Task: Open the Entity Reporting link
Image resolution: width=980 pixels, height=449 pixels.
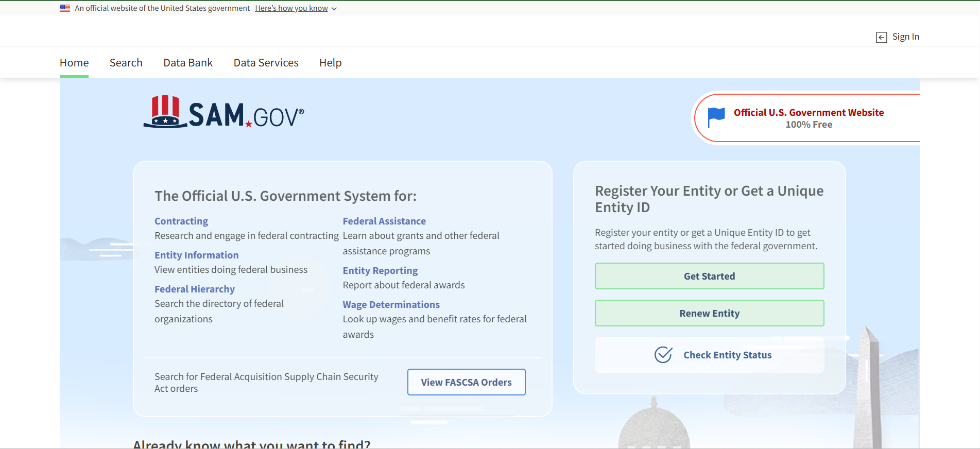Action: (x=380, y=271)
